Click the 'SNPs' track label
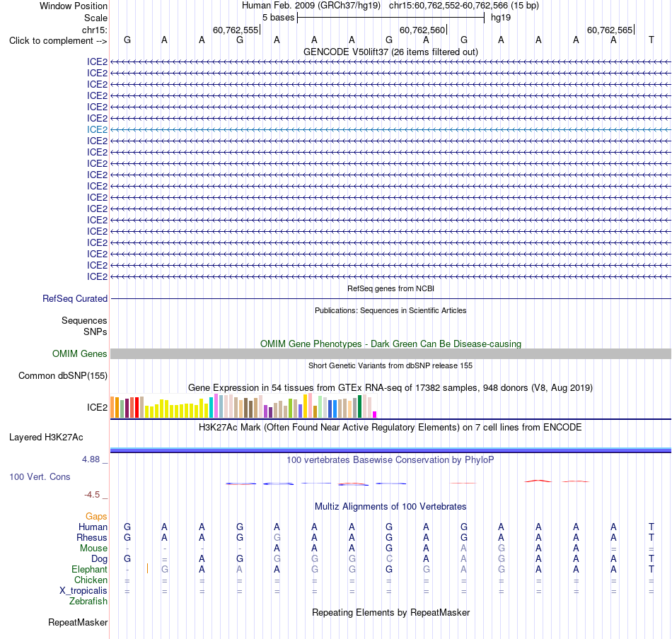This screenshot has width=672, height=639. 95,332
